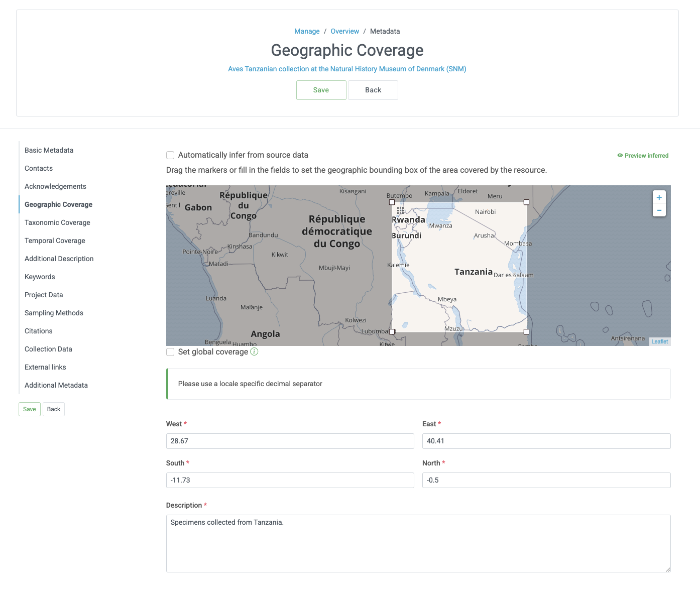Select the Collection Data section
The width and height of the screenshot is (700, 592).
[48, 349]
